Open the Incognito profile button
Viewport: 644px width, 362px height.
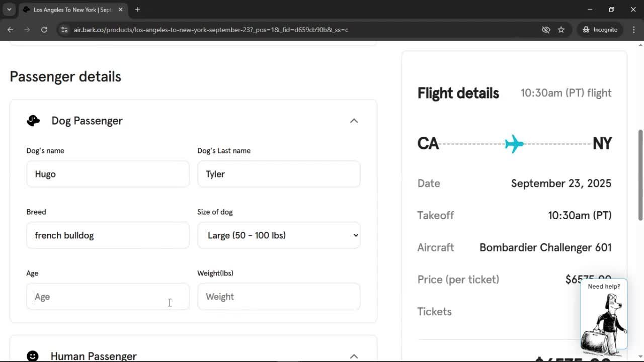pyautogui.click(x=600, y=30)
